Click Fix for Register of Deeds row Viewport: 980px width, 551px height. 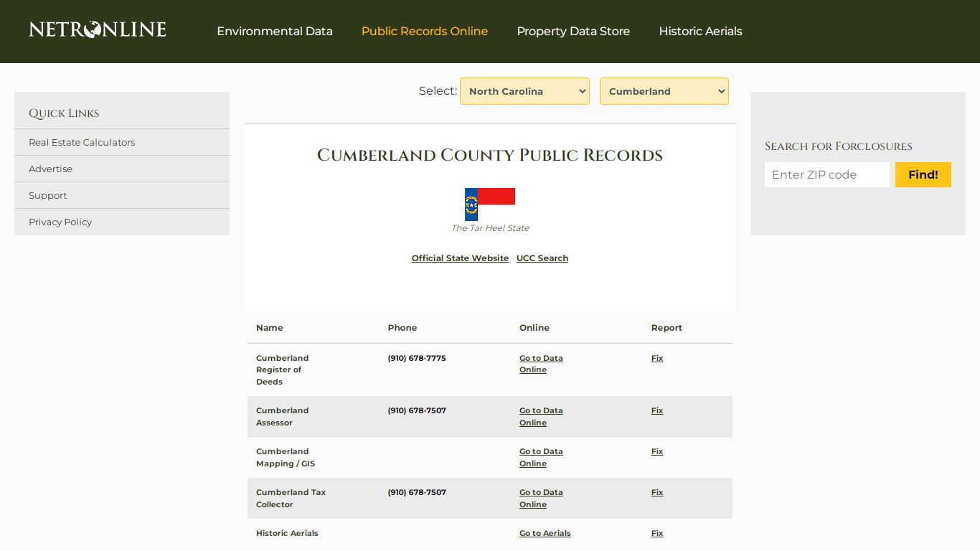point(657,358)
